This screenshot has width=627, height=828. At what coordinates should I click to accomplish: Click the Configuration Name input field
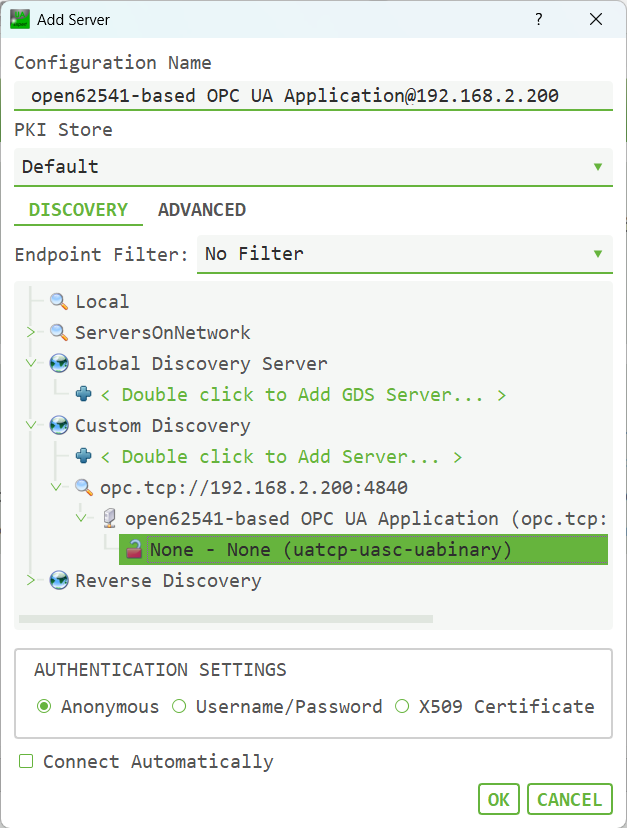(x=313, y=96)
